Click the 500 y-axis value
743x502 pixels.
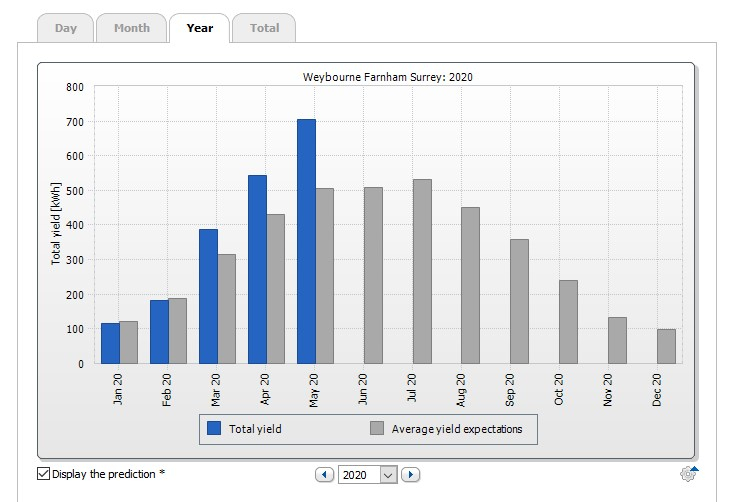[x=75, y=191]
